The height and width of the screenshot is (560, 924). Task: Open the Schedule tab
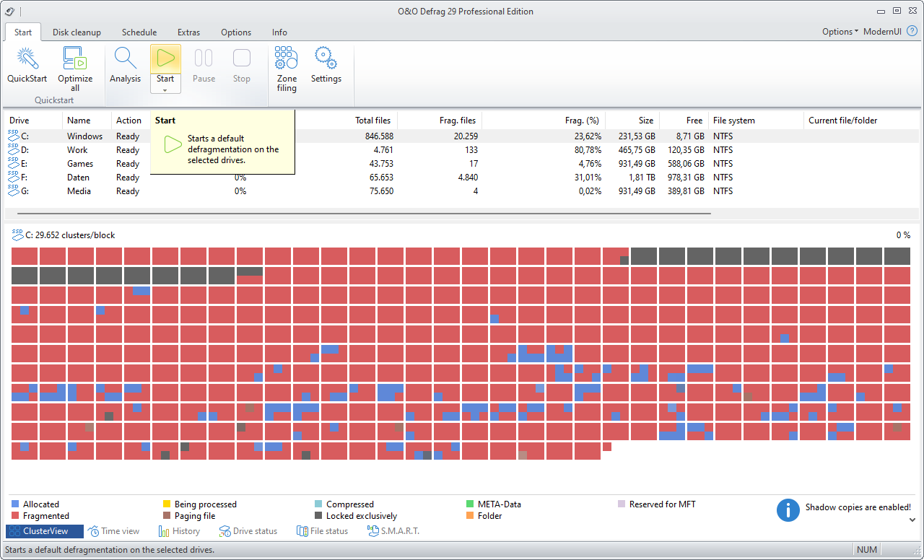tap(139, 32)
